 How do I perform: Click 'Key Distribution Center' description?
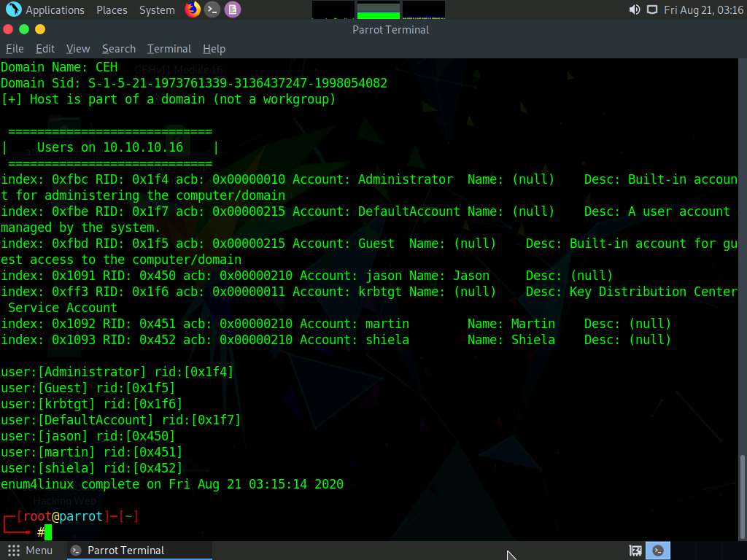pos(653,292)
